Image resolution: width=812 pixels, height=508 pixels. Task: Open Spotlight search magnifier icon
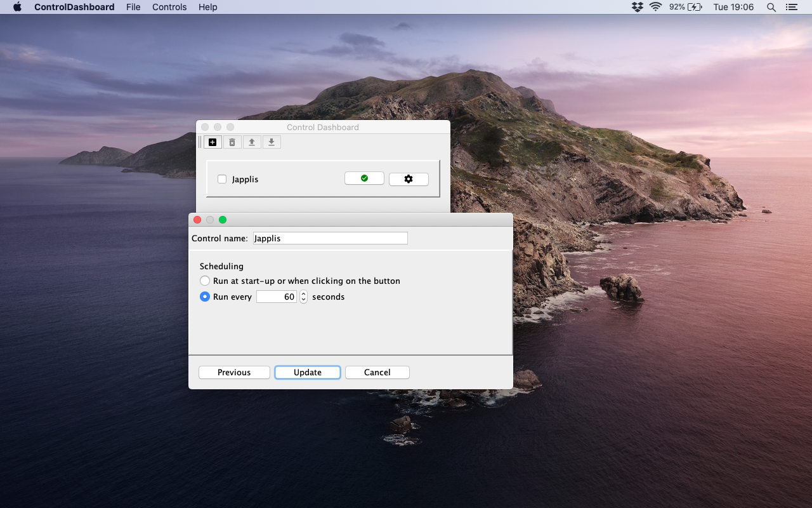click(x=771, y=7)
